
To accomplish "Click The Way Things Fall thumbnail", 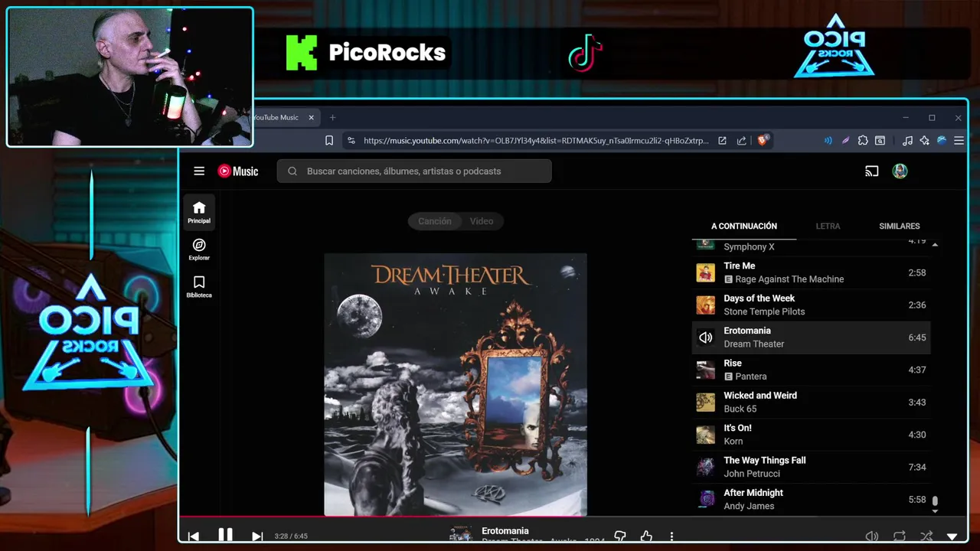I will pos(705,467).
